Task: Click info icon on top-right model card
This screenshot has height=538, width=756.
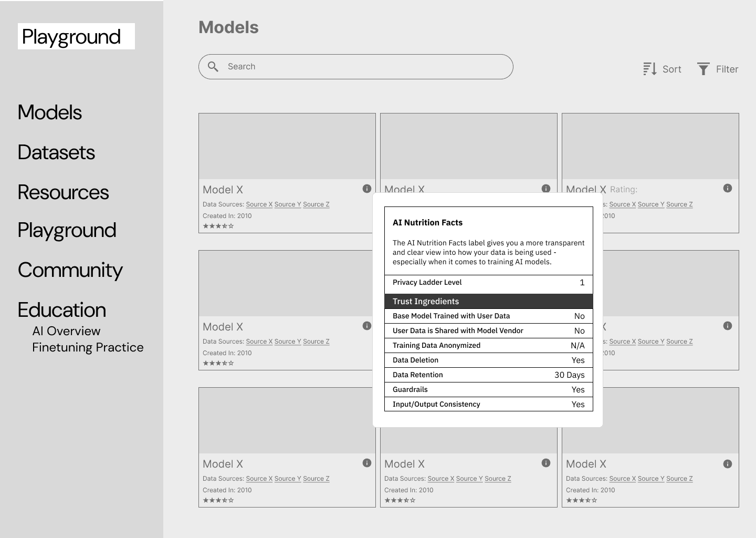Action: 727,188
